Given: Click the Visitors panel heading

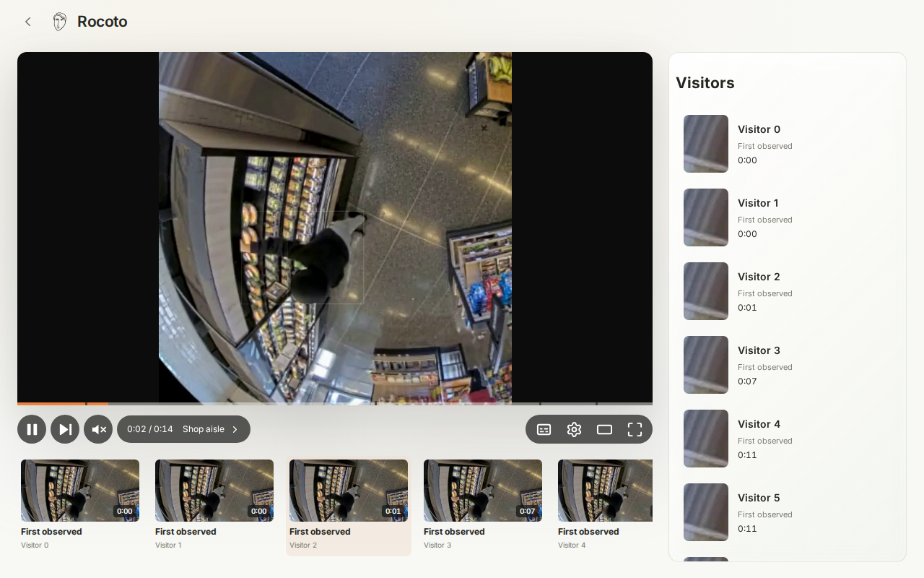Looking at the screenshot, I should coord(705,83).
